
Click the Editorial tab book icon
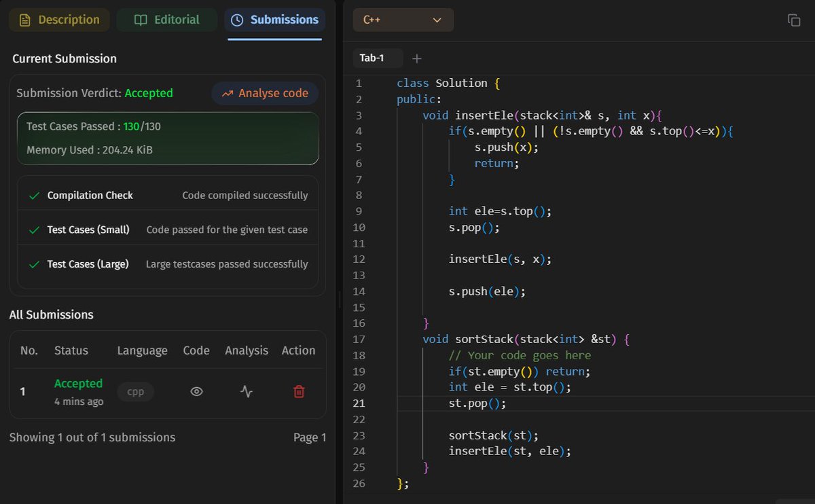tap(141, 20)
